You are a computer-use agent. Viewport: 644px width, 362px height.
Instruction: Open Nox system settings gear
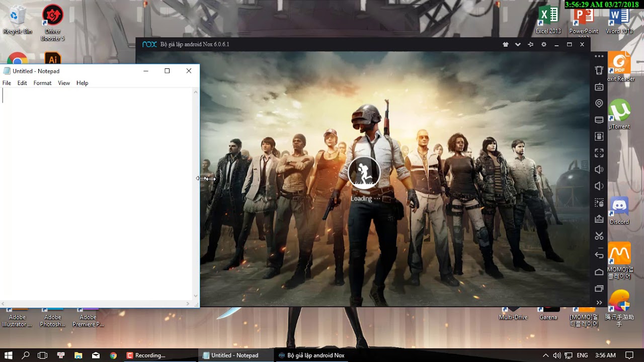[543, 44]
